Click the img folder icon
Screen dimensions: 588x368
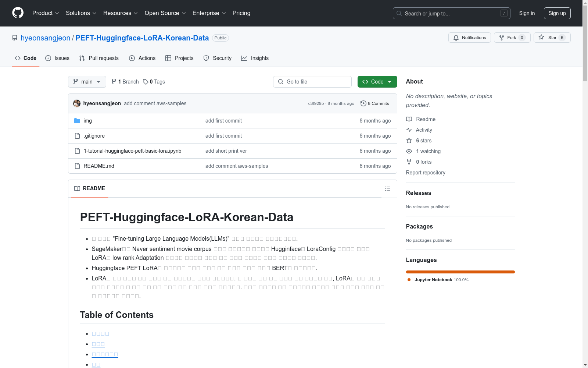tap(77, 121)
